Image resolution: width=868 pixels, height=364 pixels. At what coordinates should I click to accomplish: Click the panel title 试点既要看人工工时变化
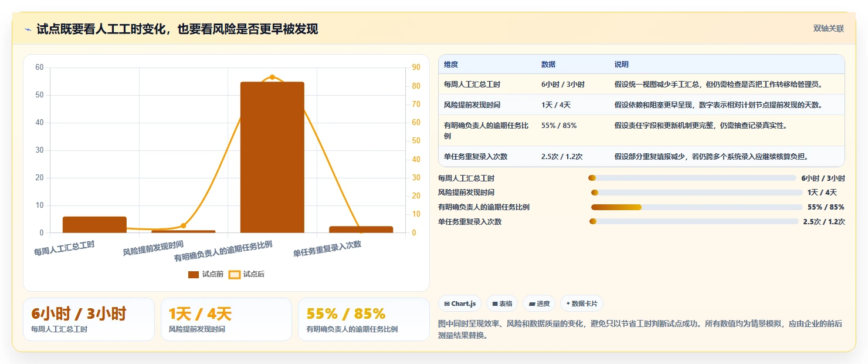tap(177, 29)
